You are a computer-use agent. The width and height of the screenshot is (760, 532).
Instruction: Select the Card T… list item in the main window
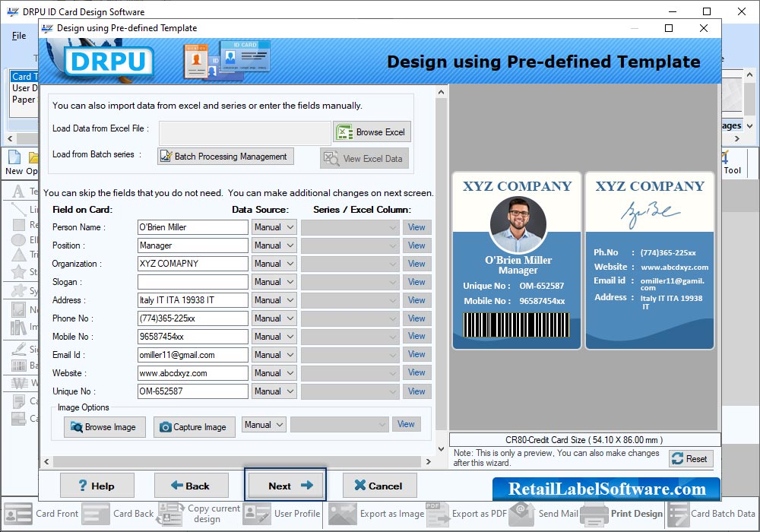pyautogui.click(x=24, y=77)
